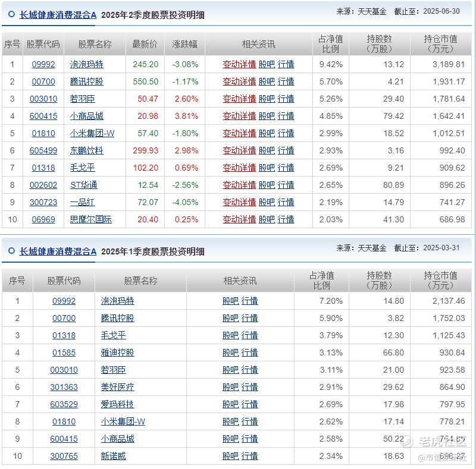View 行情 in the 雅迪控股 row
This screenshot has height=469, width=476.
[x=249, y=353]
